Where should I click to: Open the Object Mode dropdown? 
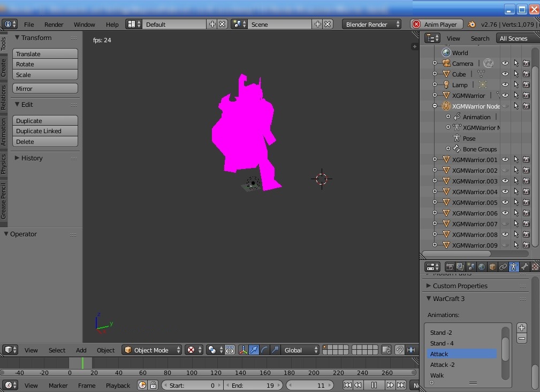click(x=151, y=350)
